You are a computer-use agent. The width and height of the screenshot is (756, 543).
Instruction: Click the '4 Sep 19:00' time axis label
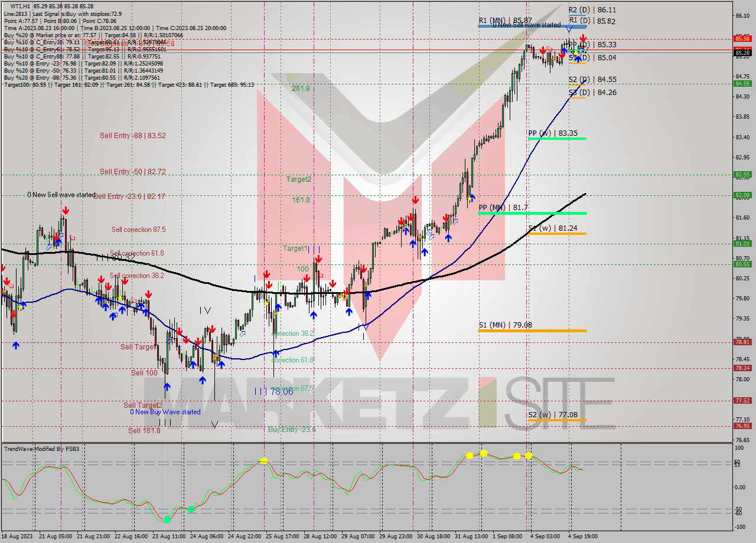pyautogui.click(x=583, y=537)
